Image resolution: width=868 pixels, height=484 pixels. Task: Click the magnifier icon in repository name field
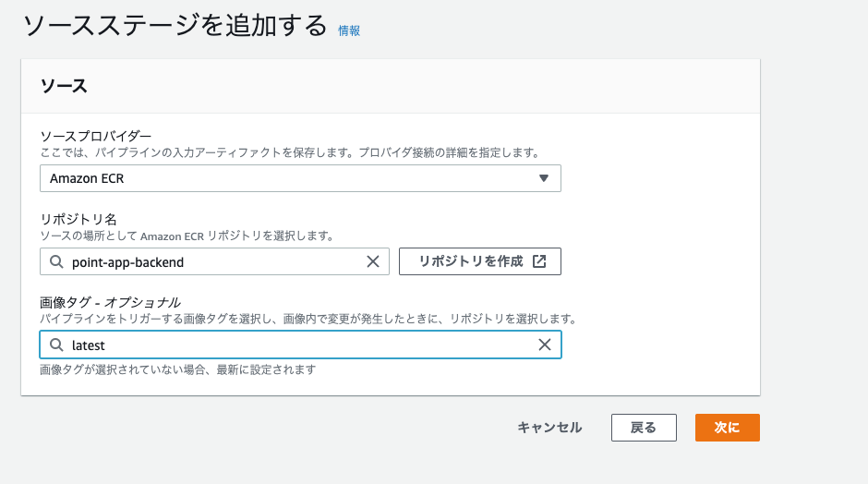tap(56, 261)
